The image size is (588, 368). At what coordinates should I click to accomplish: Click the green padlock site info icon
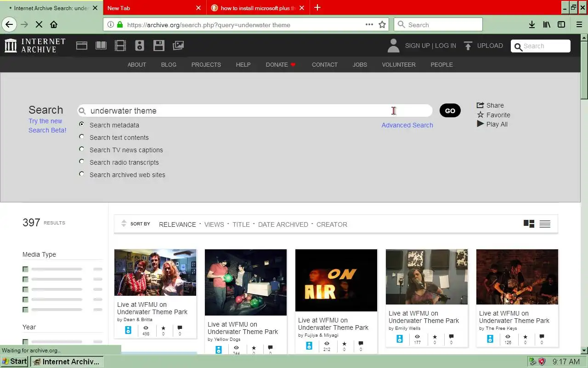120,25
